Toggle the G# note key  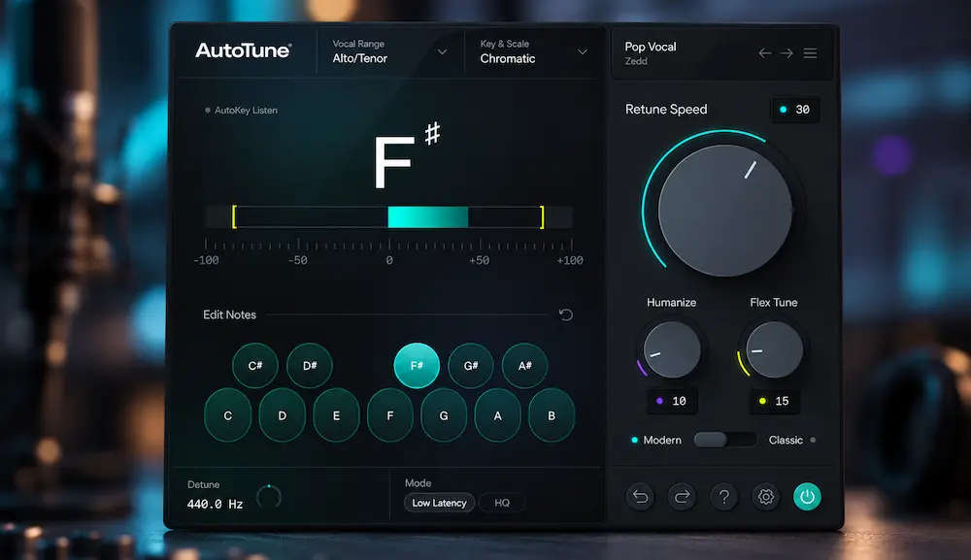point(471,366)
